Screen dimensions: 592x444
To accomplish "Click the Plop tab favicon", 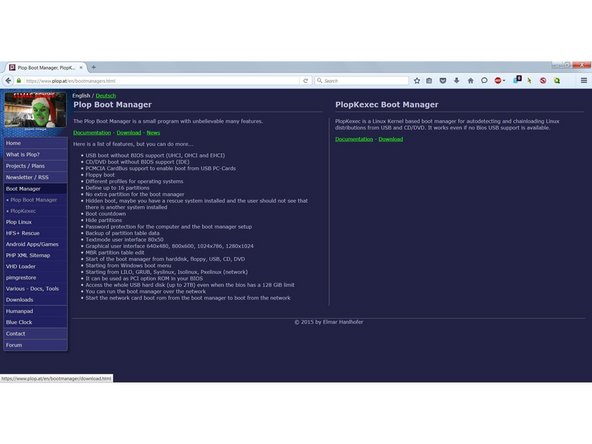I will point(12,68).
